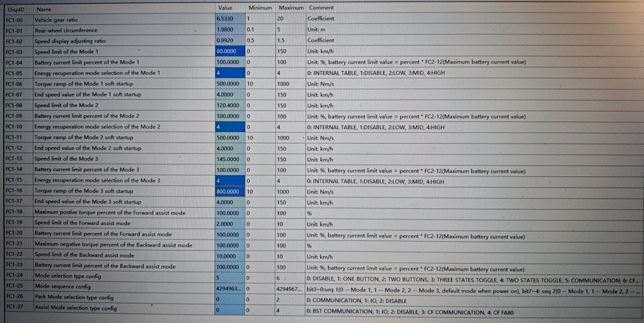The image size is (644, 323).
Task: Click the DispID column header
Action: pyautogui.click(x=16, y=9)
